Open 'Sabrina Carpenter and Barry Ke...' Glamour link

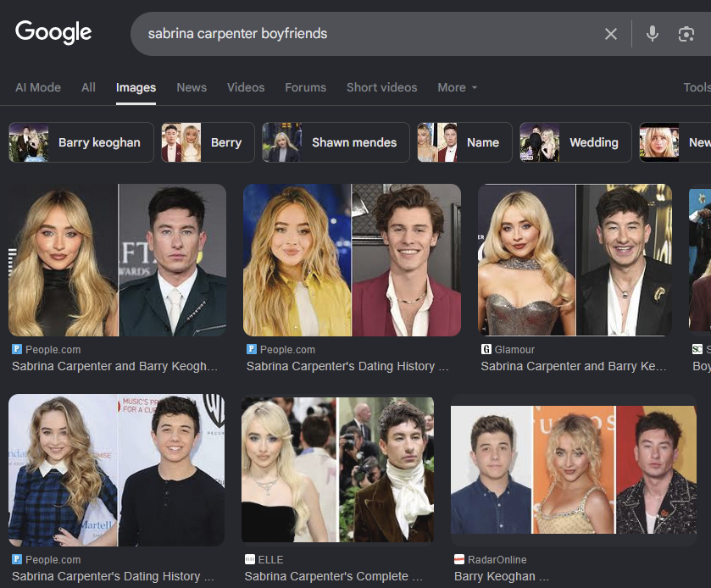(x=574, y=366)
